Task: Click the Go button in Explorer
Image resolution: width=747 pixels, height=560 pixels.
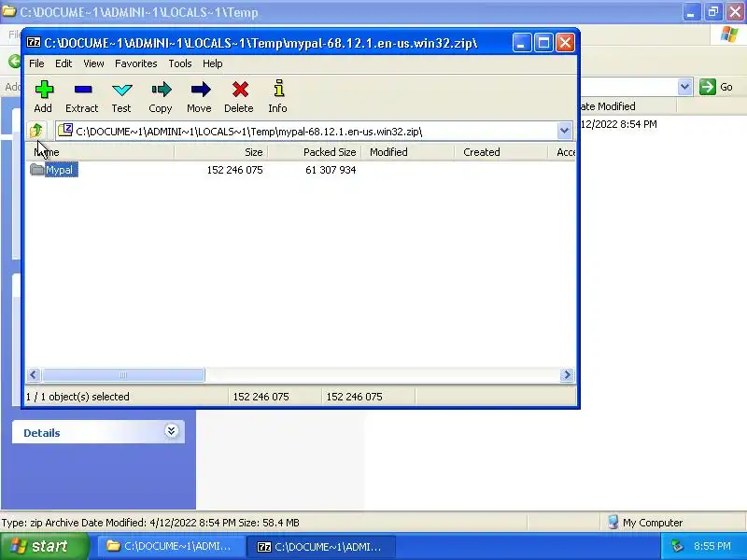Action: [x=716, y=87]
